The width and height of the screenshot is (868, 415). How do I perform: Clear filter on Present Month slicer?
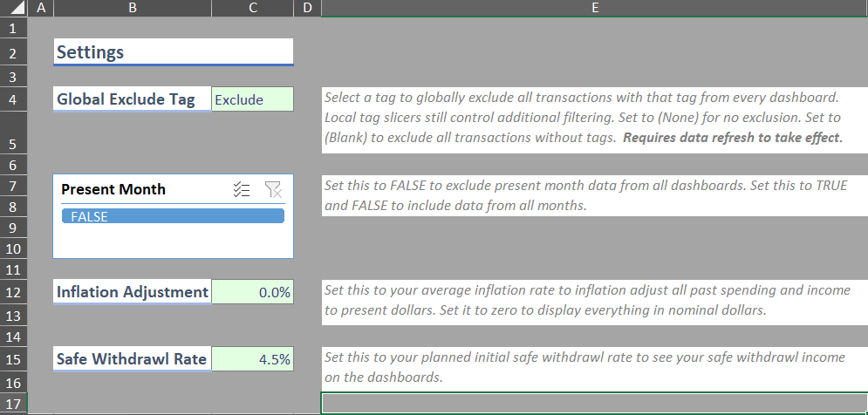273,190
